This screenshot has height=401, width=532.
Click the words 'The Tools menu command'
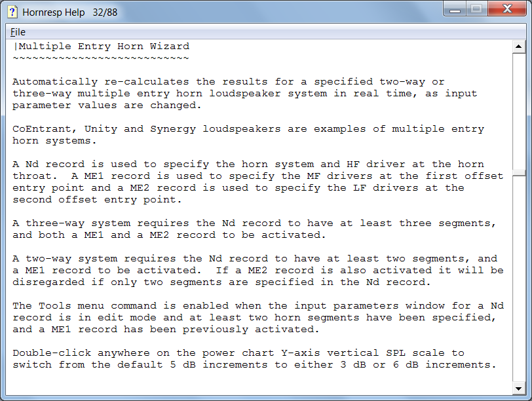click(x=85, y=306)
